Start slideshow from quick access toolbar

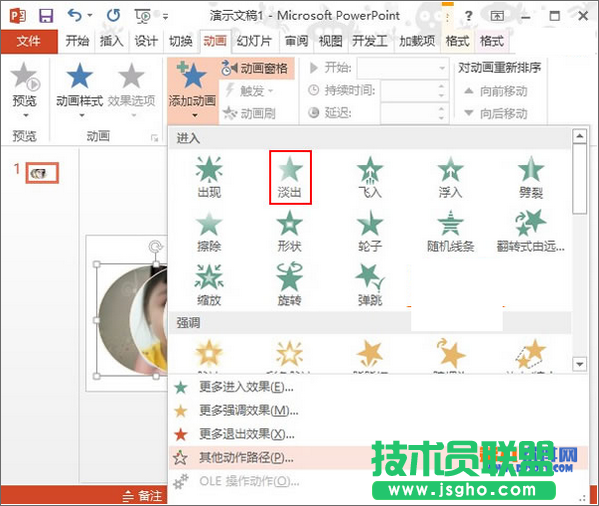[x=143, y=16]
